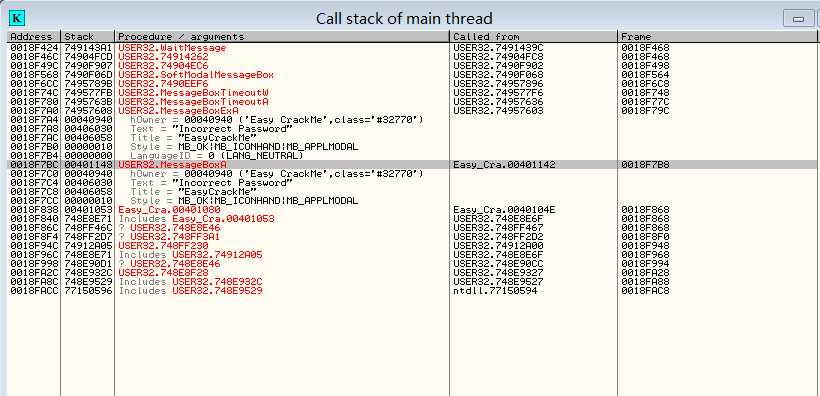Click the Called from USER32.7491439C cell
This screenshot has height=396, width=820.
click(498, 48)
